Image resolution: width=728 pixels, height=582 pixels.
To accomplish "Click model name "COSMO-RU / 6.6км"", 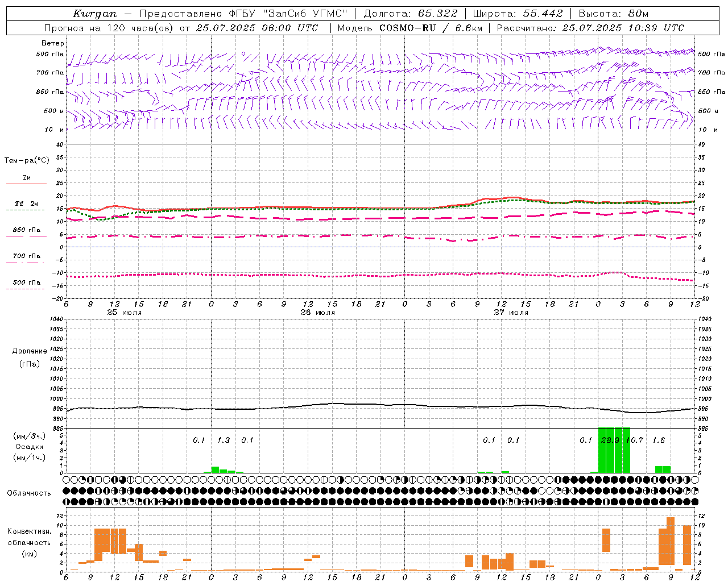I will tap(431, 28).
